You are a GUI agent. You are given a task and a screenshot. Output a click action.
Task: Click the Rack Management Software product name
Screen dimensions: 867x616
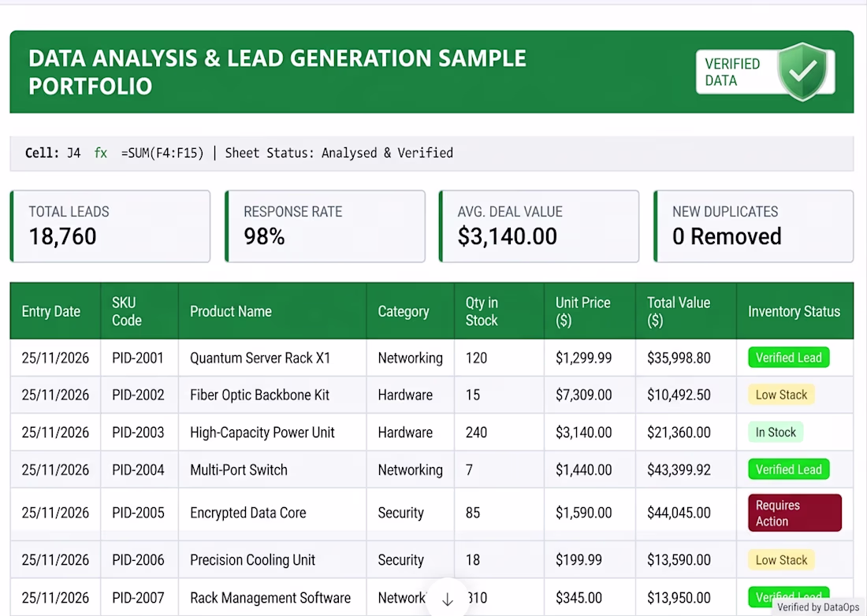point(270,598)
